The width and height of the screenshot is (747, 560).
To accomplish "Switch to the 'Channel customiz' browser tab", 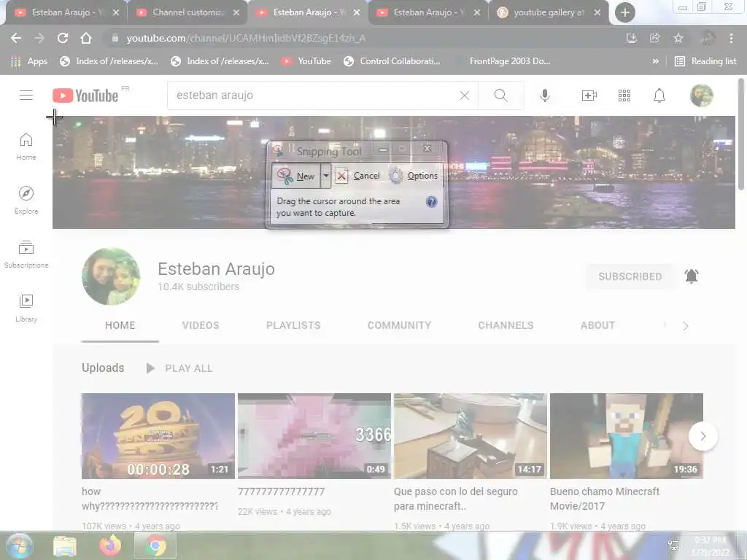I will (x=188, y=12).
